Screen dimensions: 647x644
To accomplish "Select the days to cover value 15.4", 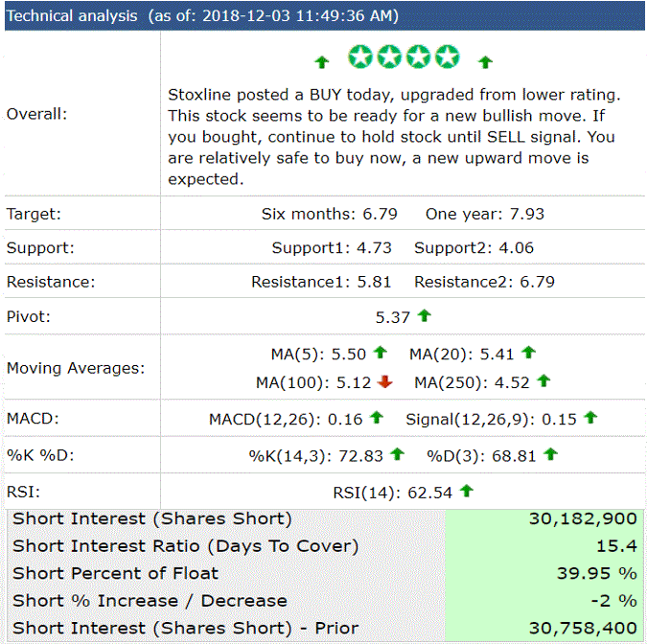I will pos(616,546).
